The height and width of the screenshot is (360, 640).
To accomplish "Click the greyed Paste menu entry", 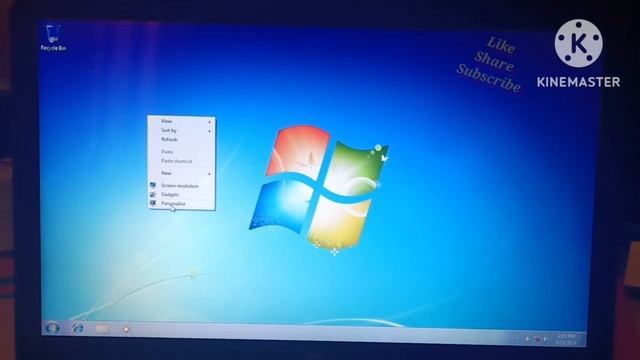I will [x=182, y=152].
